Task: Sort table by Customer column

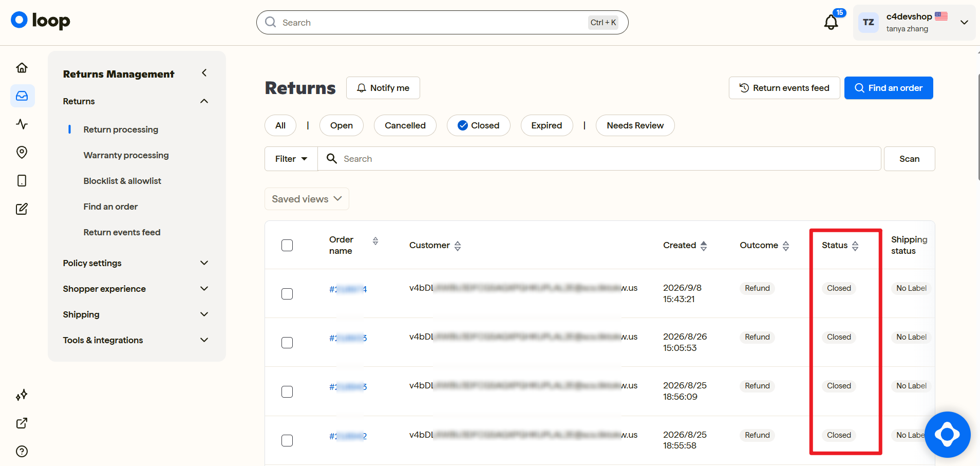Action: (458, 246)
